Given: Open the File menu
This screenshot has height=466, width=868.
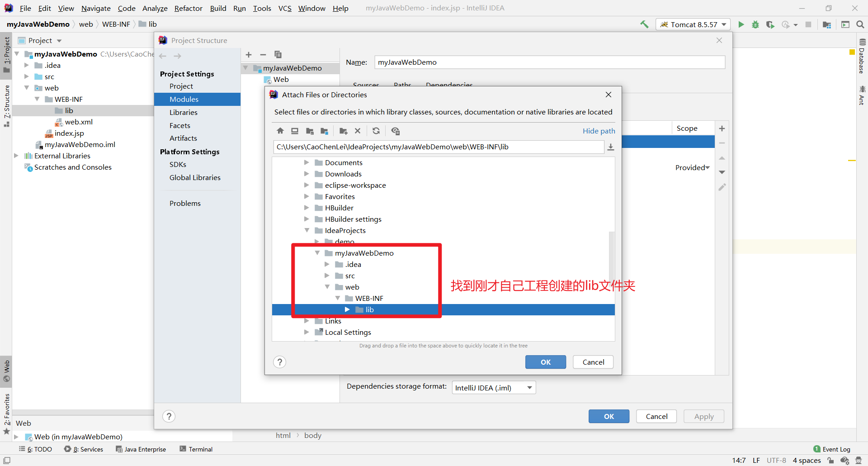Looking at the screenshot, I should (x=25, y=8).
